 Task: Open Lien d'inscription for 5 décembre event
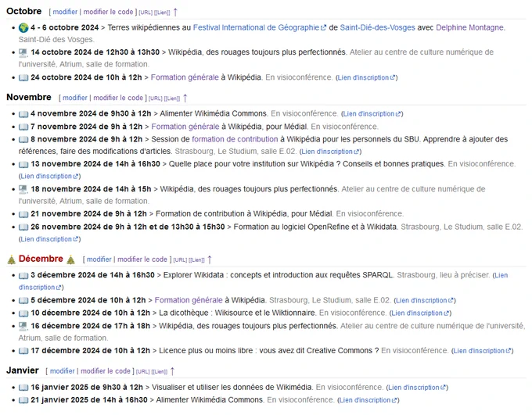(425, 300)
